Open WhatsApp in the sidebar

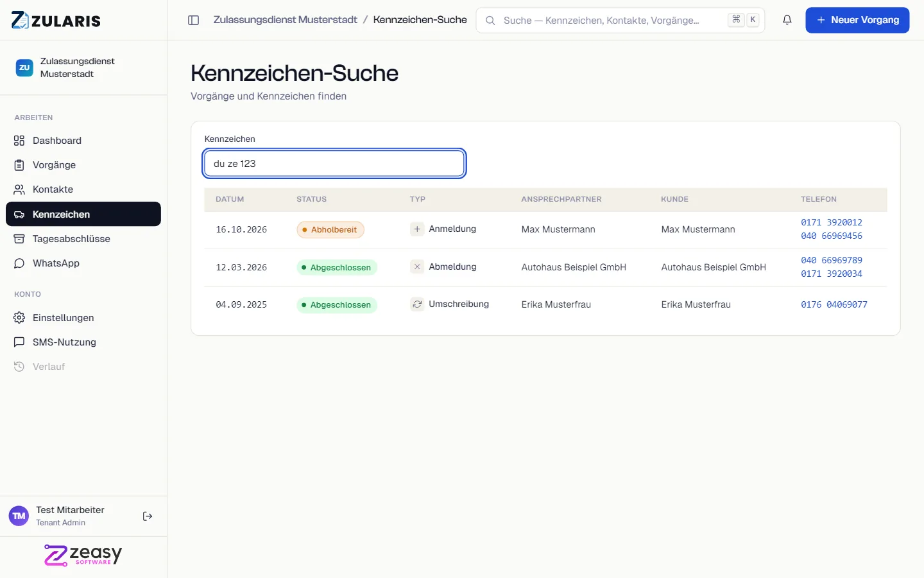point(83,263)
